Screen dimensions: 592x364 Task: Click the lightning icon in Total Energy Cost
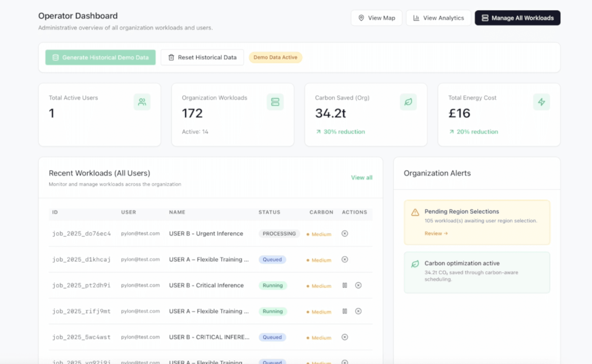(x=541, y=102)
